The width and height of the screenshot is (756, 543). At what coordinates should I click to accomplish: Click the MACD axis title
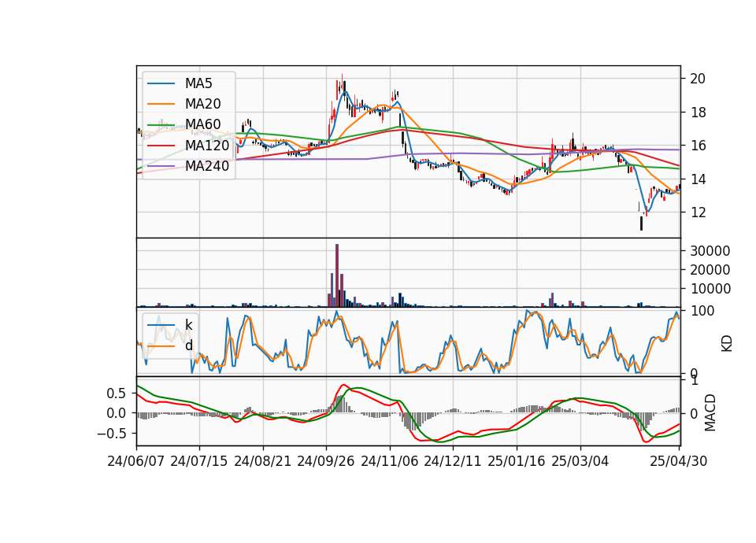710,412
